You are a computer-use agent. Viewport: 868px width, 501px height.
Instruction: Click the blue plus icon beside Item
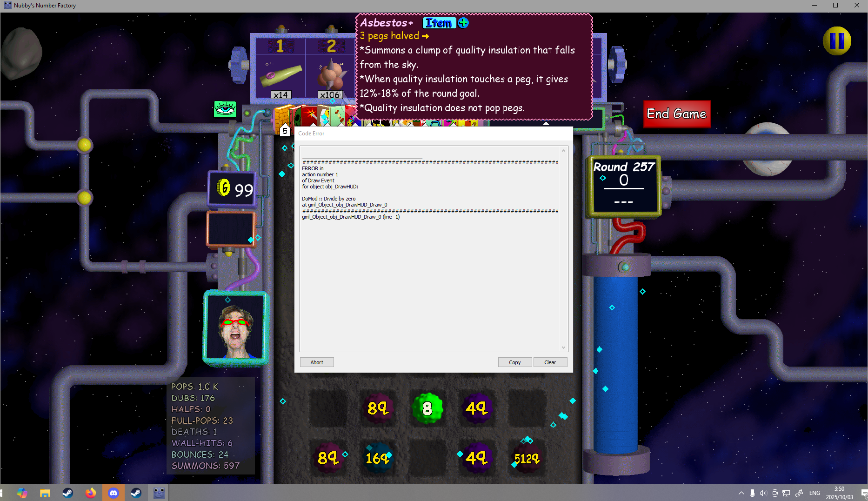(x=463, y=23)
